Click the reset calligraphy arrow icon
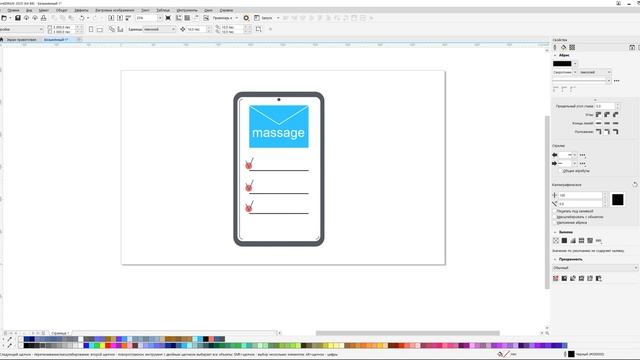The height and width of the screenshot is (360, 640). pyautogui.click(x=635, y=184)
